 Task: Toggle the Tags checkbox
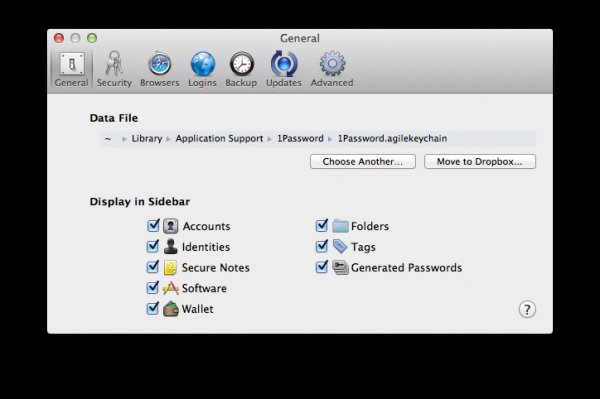[x=322, y=246]
